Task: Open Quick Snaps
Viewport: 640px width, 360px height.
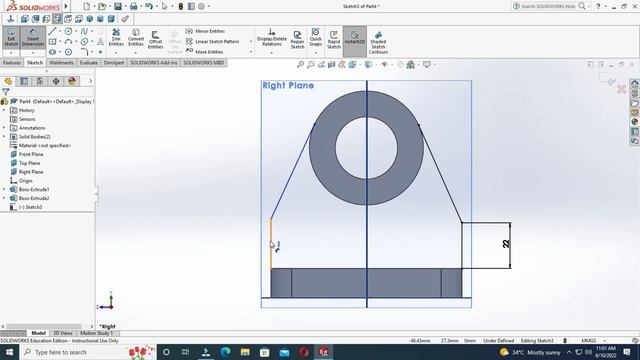Action: tap(316, 37)
